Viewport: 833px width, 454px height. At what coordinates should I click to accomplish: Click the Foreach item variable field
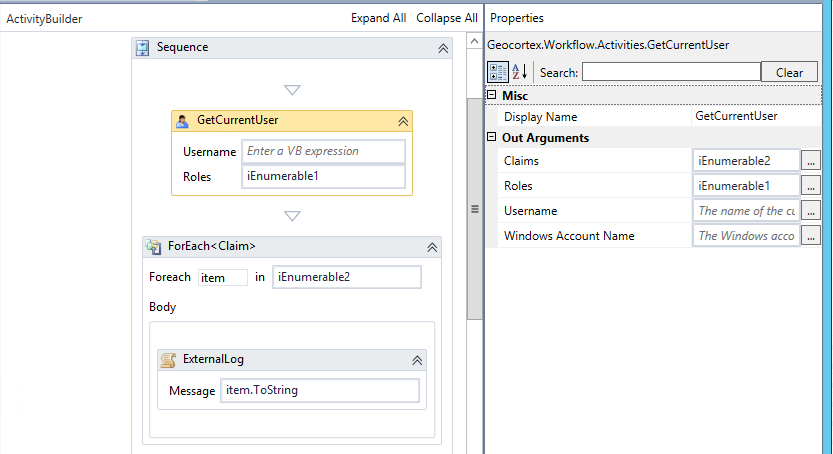223,277
